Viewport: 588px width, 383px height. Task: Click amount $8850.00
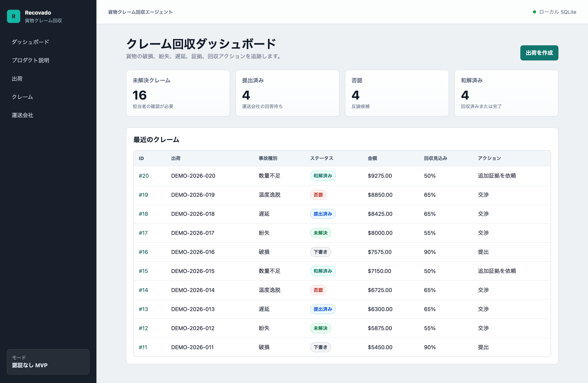pos(380,195)
